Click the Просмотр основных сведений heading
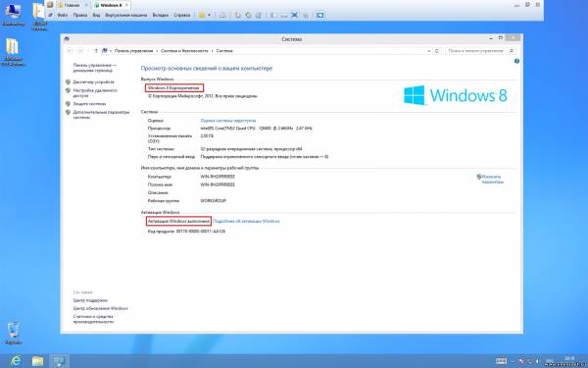Viewport: 588px width, 368px height. coord(207,69)
